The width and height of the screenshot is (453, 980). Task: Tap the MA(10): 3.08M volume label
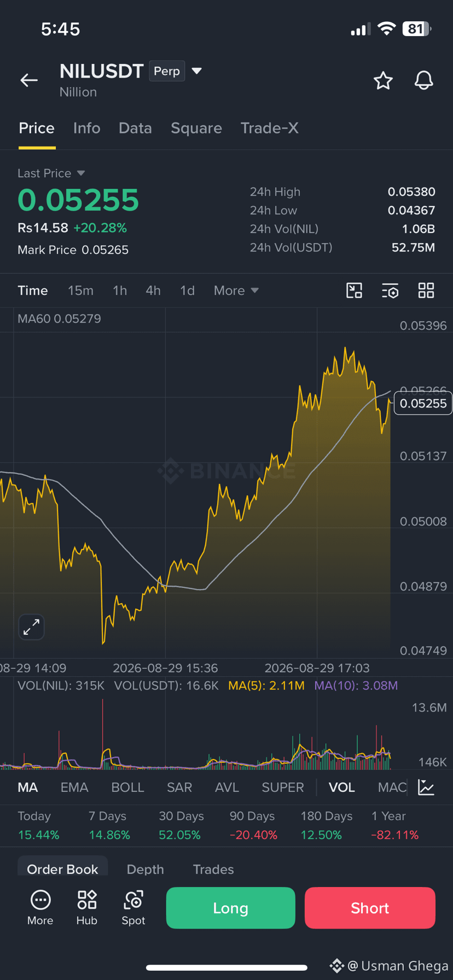tap(356, 686)
